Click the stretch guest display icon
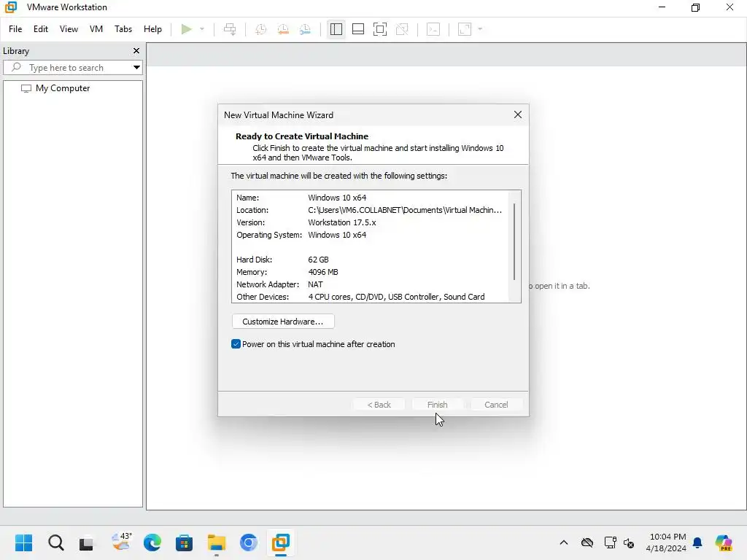 (x=465, y=29)
